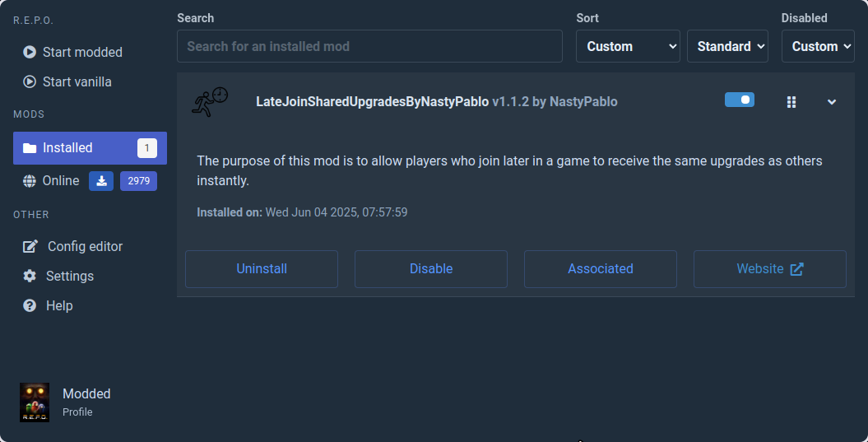Image resolution: width=868 pixels, height=442 pixels.
Task: Click the LateJoinSharedUpgrades running-man mod icon
Action: [x=210, y=102]
